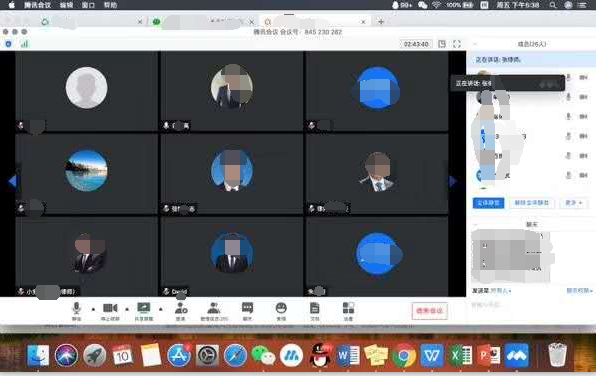Viewport: 596px width, 376px height.
Task: Open the manage members icon
Action: click(x=214, y=308)
